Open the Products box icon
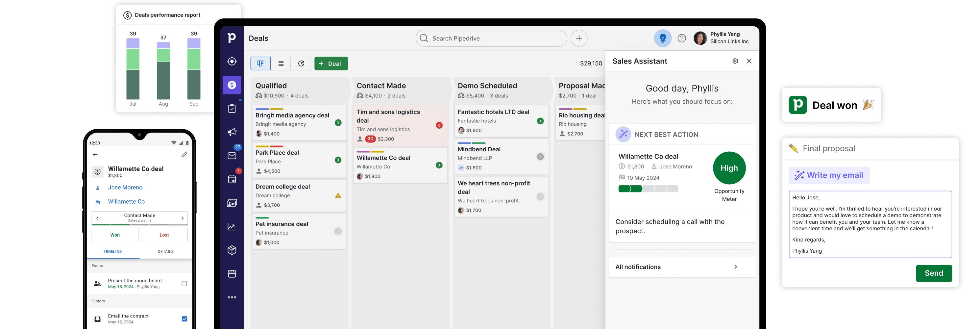The height and width of the screenshot is (329, 980). point(232,250)
